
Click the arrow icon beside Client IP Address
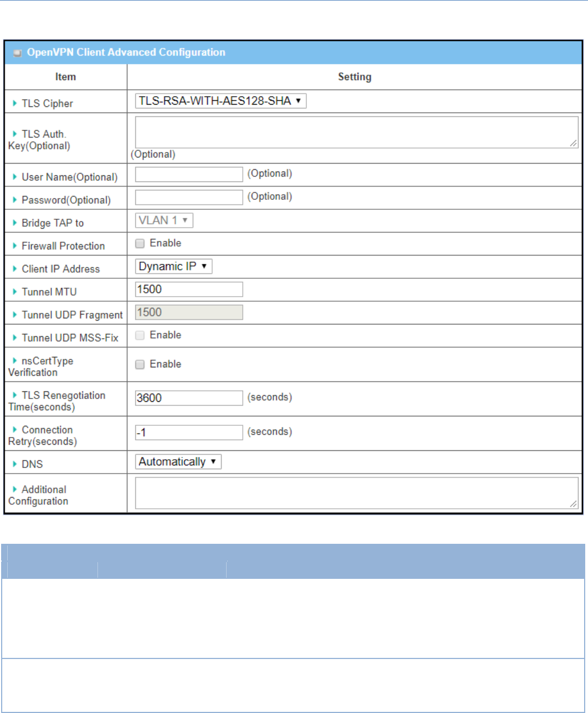coord(14,268)
